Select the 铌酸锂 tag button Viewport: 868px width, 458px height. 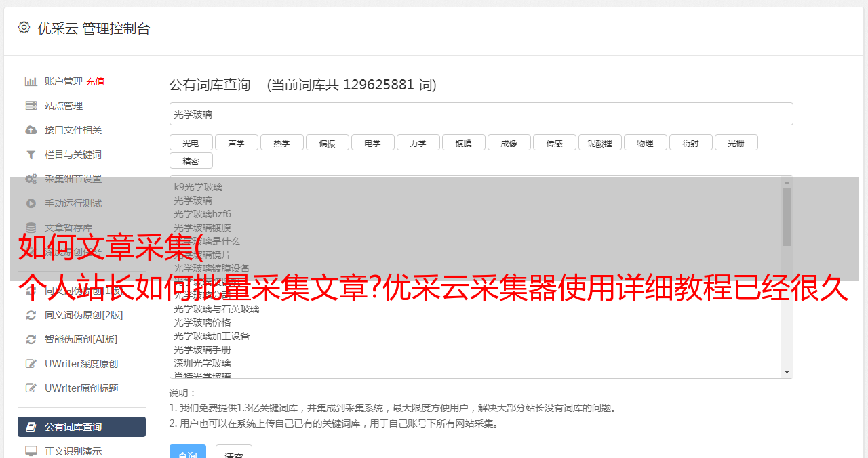click(599, 142)
